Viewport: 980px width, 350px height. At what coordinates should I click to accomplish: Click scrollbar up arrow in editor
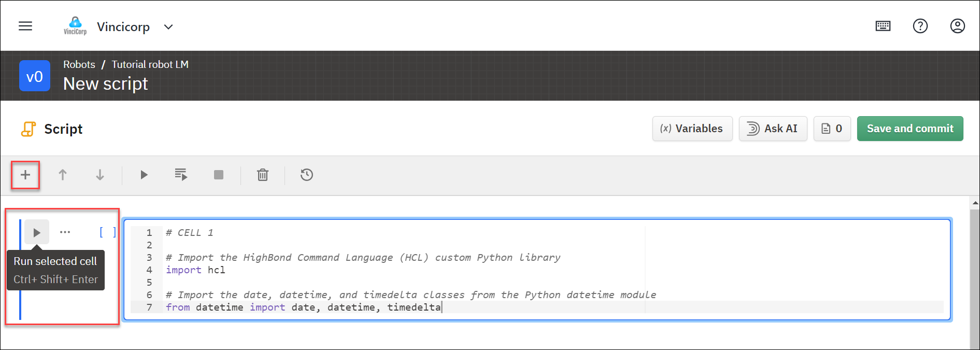975,203
